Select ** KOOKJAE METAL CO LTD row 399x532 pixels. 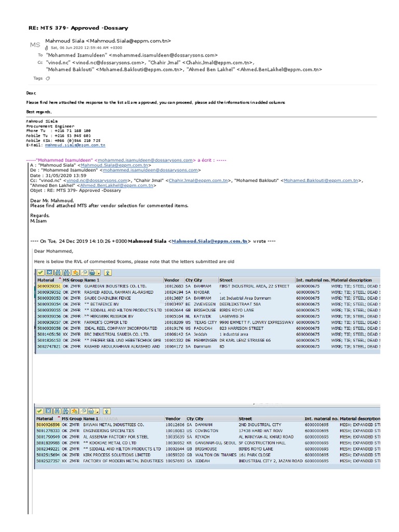pos(208,443)
